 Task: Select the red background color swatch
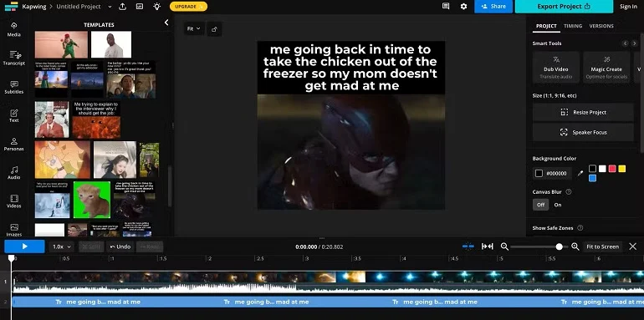(x=612, y=169)
